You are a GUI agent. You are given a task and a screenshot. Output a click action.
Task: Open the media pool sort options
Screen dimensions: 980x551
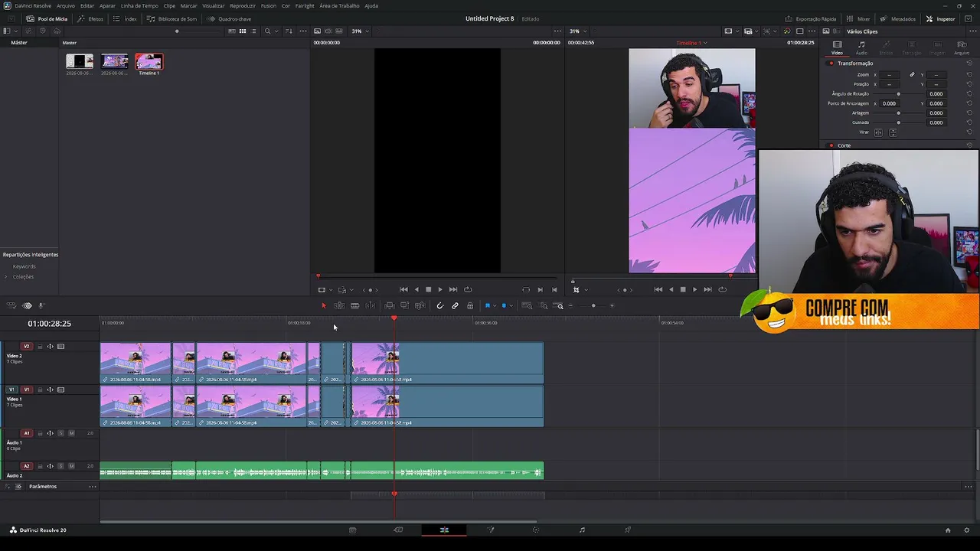[x=289, y=31]
